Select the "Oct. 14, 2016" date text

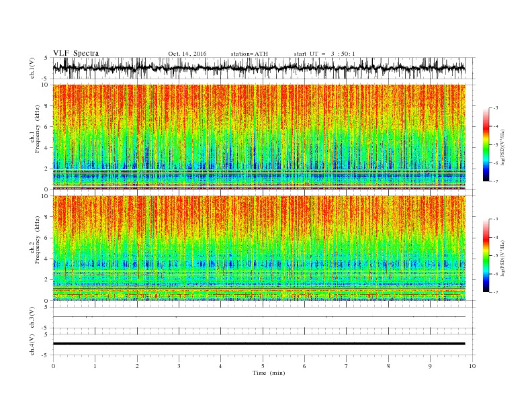187,54
